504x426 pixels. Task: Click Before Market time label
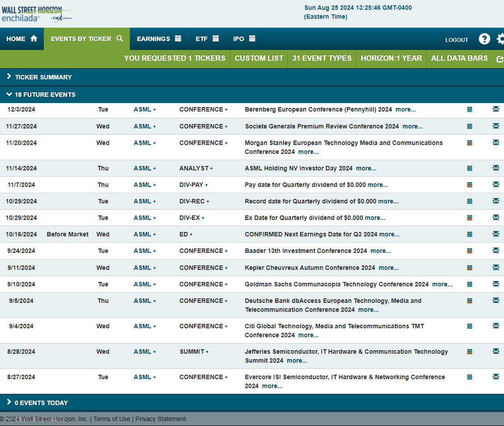pos(67,234)
